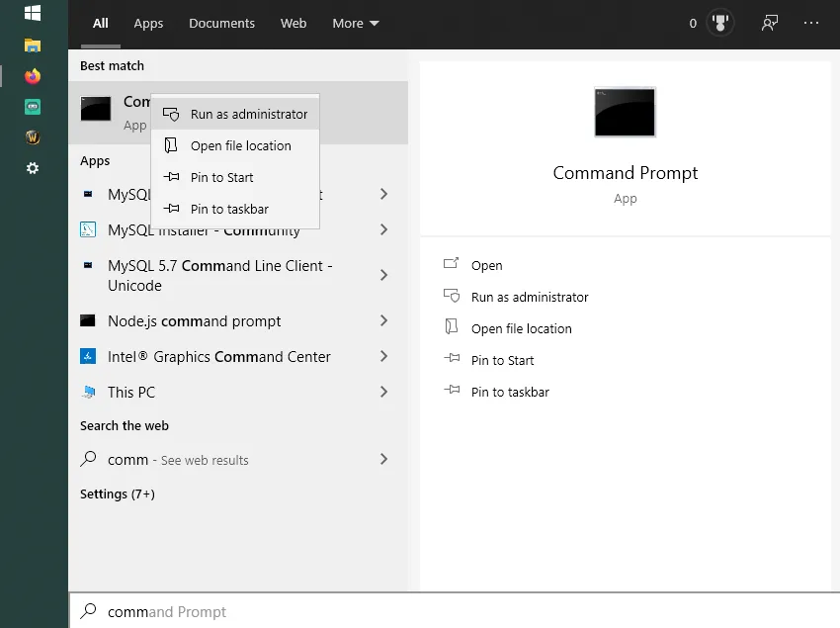Launch World of Warcraft sidebar icon
Image resolution: width=840 pixels, height=628 pixels.
point(33,137)
